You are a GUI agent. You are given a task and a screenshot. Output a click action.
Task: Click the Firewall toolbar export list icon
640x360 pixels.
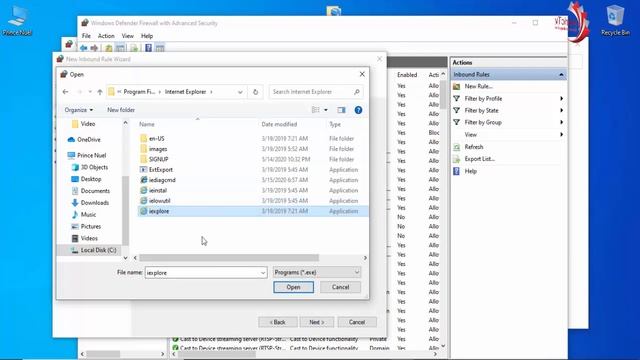134,48
